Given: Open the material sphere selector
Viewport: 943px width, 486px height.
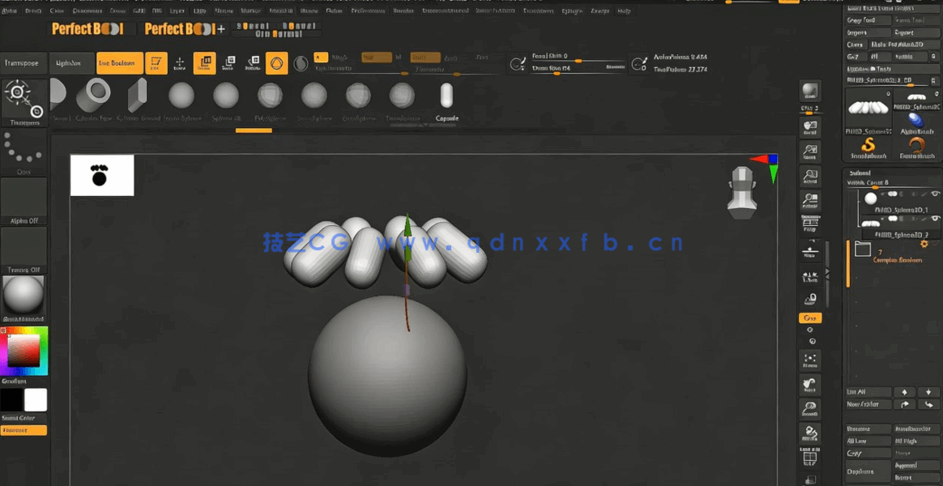Looking at the screenshot, I should click(24, 299).
